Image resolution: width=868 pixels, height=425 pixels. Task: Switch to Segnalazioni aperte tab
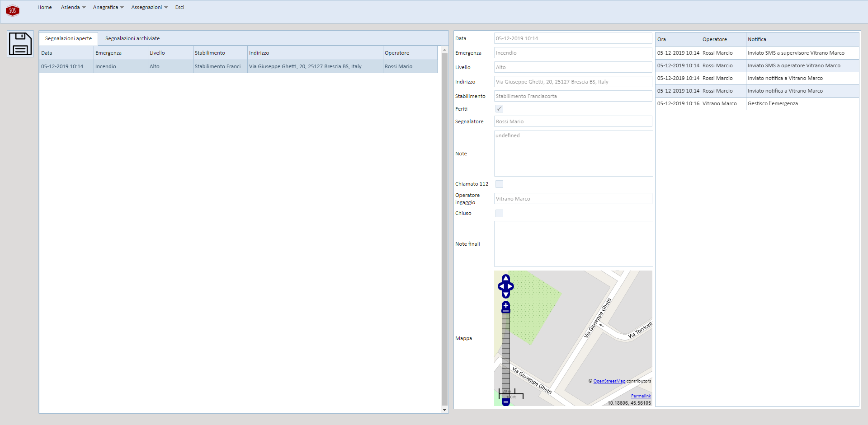(x=68, y=38)
